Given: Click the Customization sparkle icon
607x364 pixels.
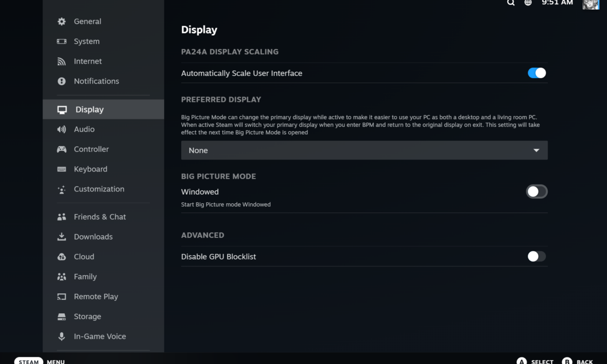Looking at the screenshot, I should coord(62,189).
